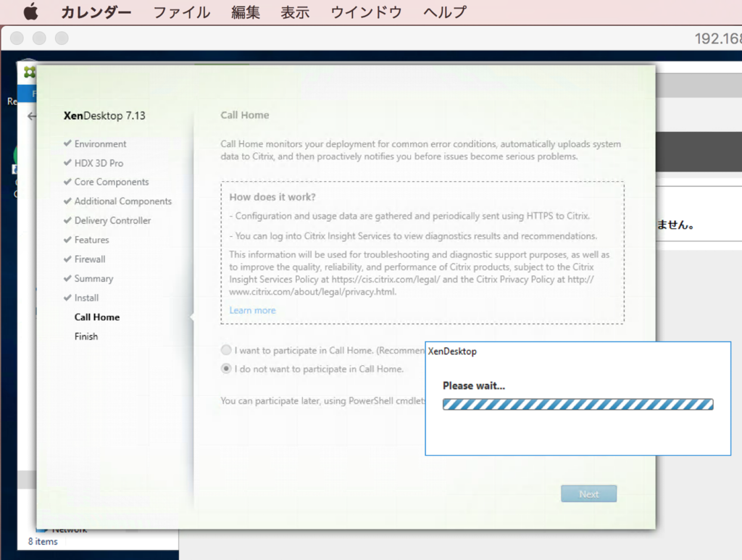Select HDX 3D Pro step
The width and height of the screenshot is (742, 560).
pos(99,163)
